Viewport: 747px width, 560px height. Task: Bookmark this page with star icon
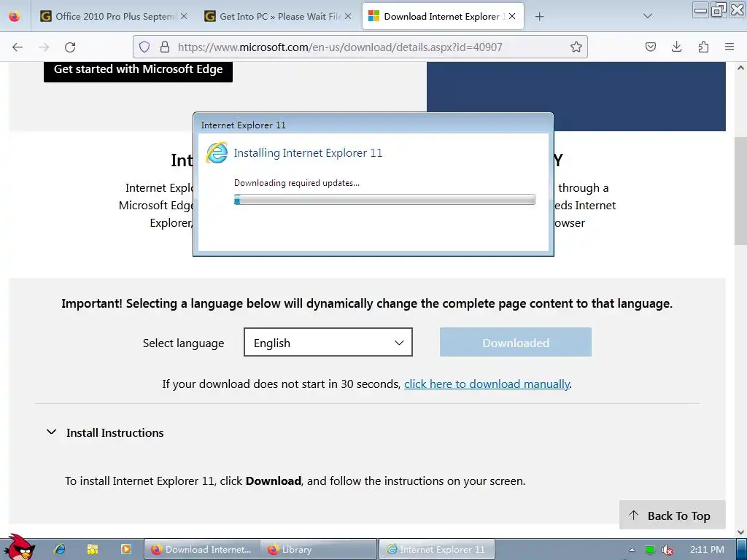pos(576,47)
